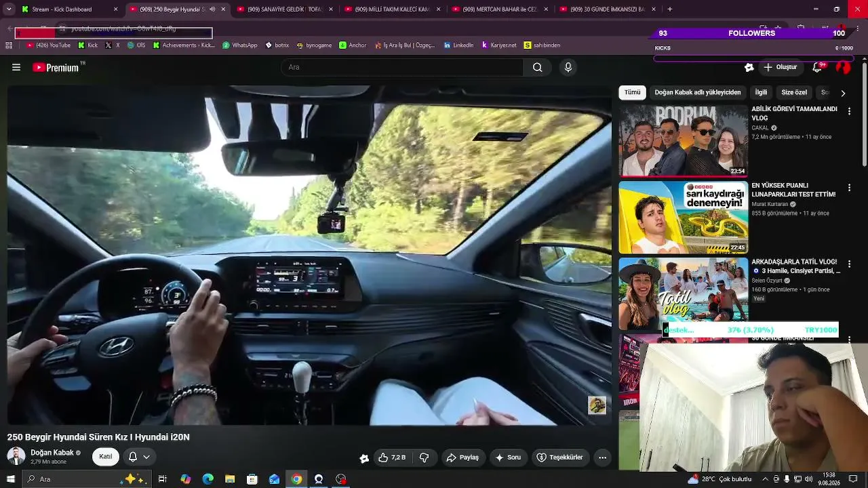Open the YouTube bookmark
This screenshot has width=868, height=488.
48,45
